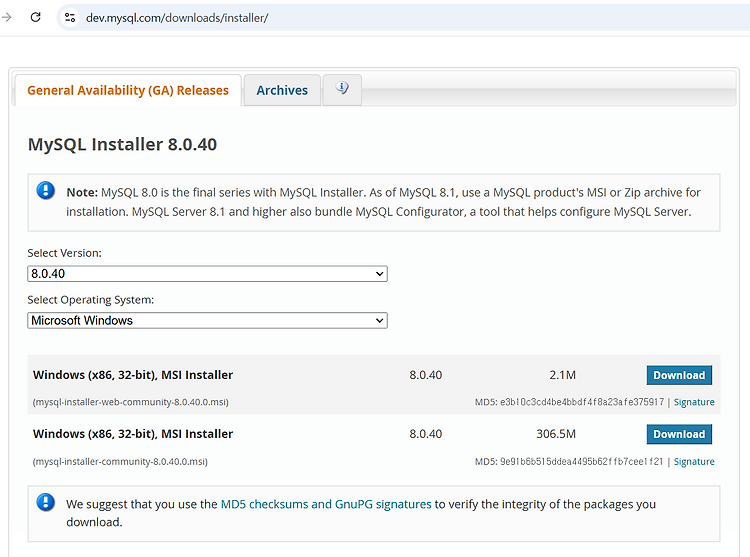
Task: Click the Note text about MySQL 8.0 final series
Action: [383, 202]
